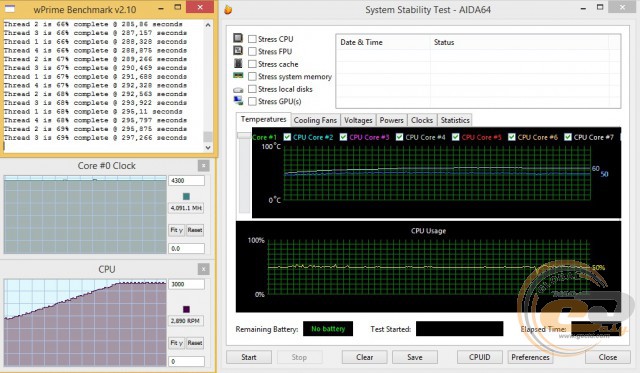Click Reset in Core #0 Clock panel
The height and width of the screenshot is (373, 640).
pos(195,230)
